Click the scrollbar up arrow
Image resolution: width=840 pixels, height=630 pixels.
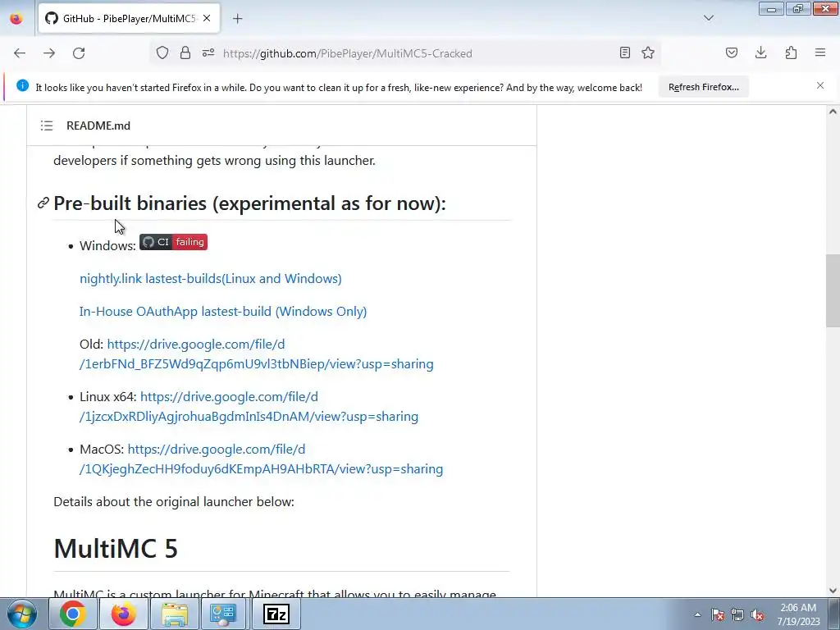833,112
